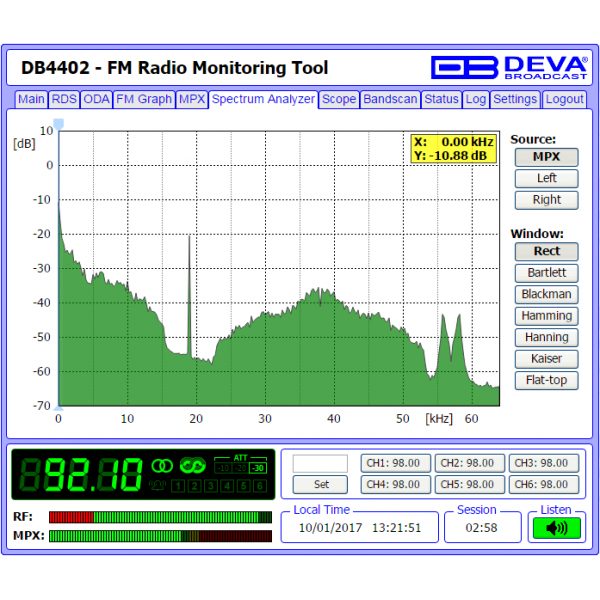Image resolution: width=600 pixels, height=600 pixels.
Task: Open the Log tab
Action: pos(476,99)
